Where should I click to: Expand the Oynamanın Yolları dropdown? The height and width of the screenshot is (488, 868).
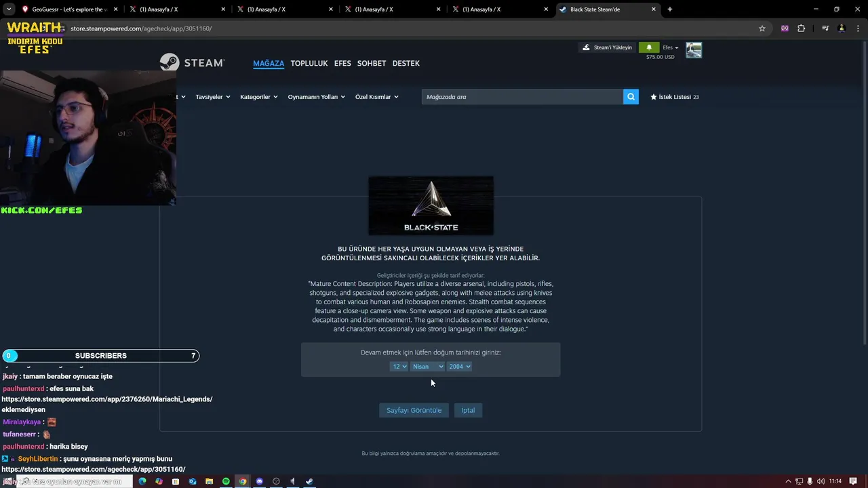coord(317,97)
